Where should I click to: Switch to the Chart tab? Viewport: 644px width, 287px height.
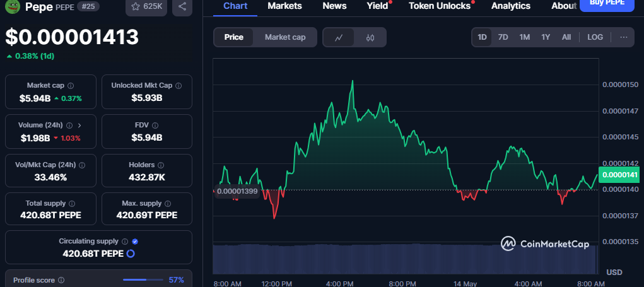coord(235,6)
